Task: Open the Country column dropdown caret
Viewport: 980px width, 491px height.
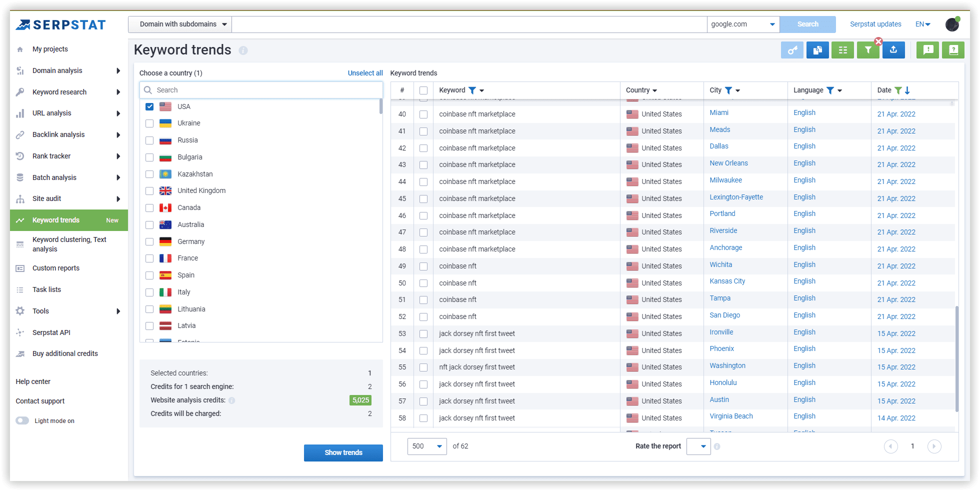Action: [655, 90]
